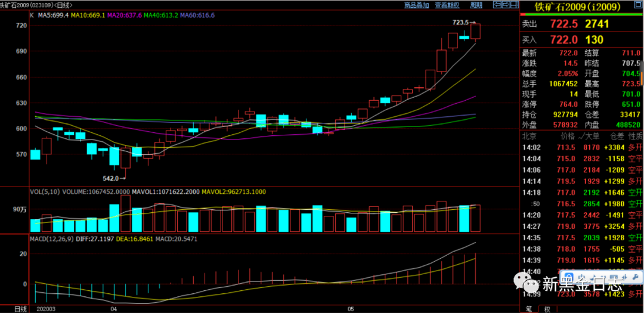Select the 价格 price column header
Viewport: 644px width, 313px height.
569,136
